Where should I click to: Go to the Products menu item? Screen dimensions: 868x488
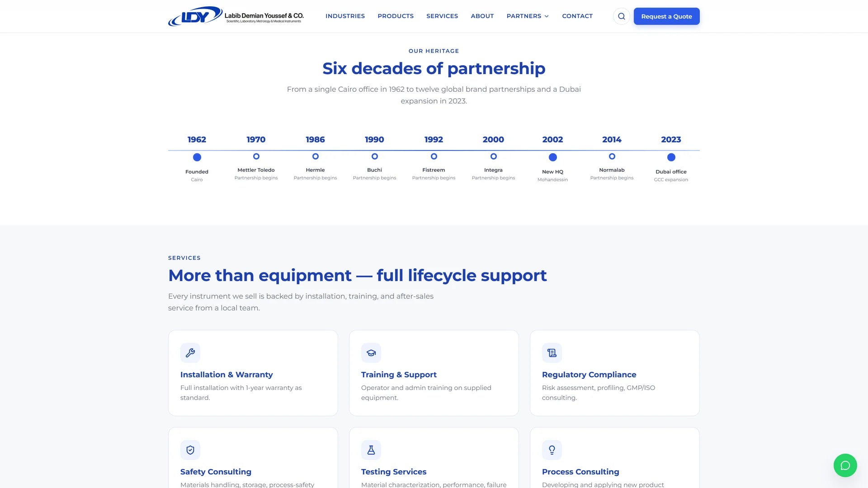[396, 16]
